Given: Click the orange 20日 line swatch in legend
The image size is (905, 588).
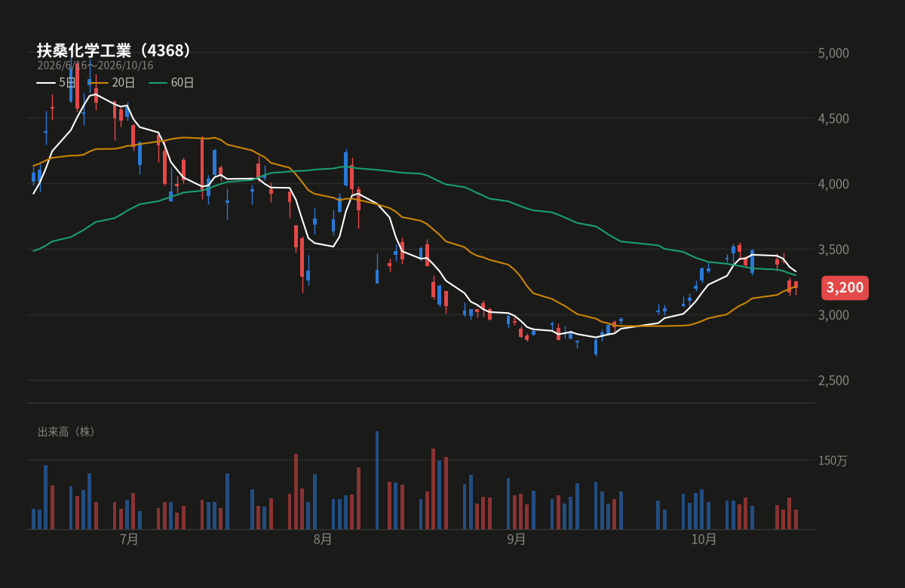Looking at the screenshot, I should point(99,83).
